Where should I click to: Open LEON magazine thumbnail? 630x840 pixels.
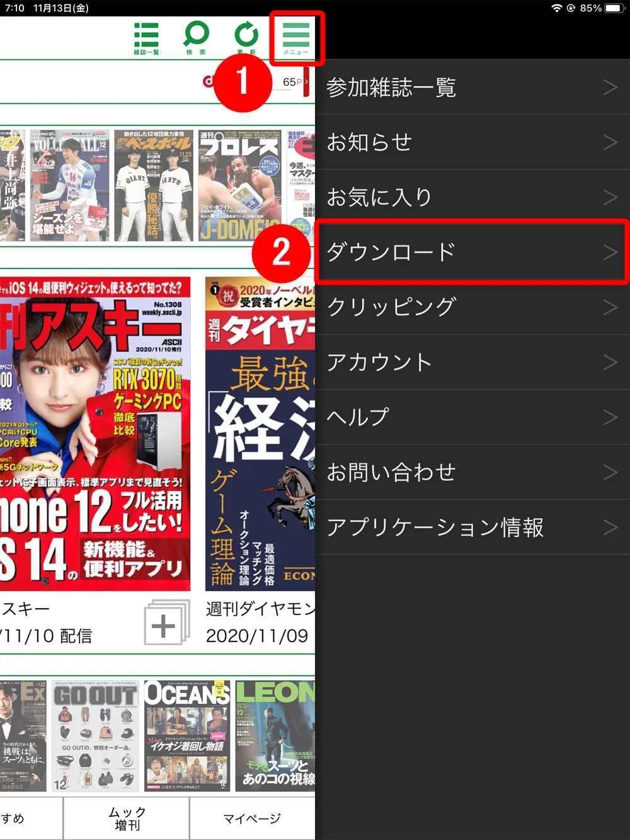tap(275, 735)
